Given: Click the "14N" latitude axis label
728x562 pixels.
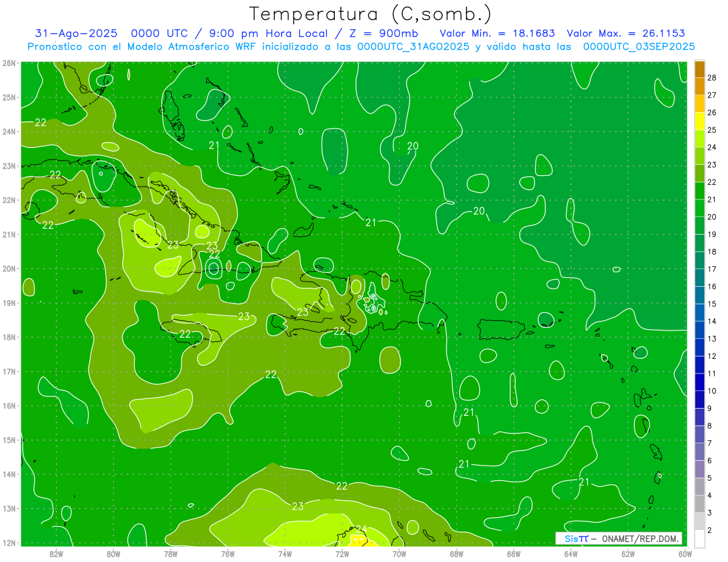Looking at the screenshot, I should pyautogui.click(x=9, y=474).
